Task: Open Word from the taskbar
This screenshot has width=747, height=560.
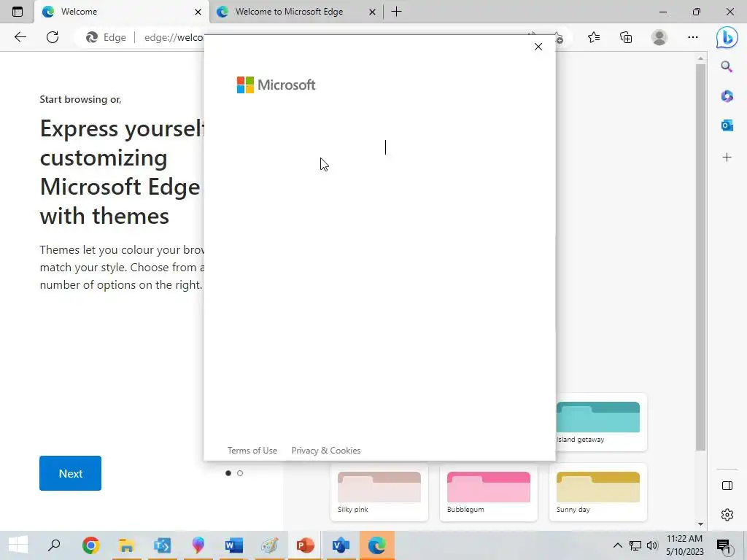Action: pos(233,545)
